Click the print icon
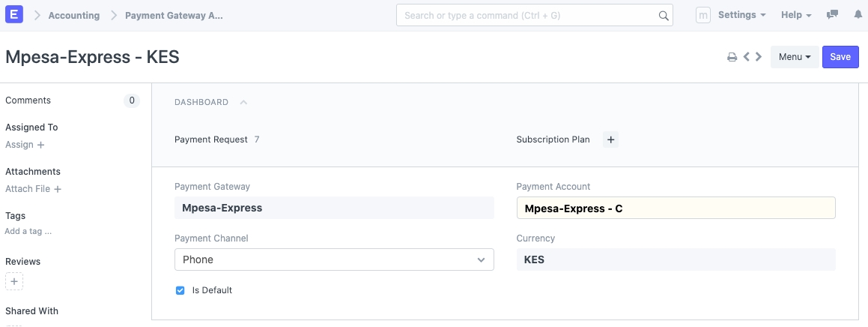Viewport: 868px width, 327px height. [x=732, y=57]
